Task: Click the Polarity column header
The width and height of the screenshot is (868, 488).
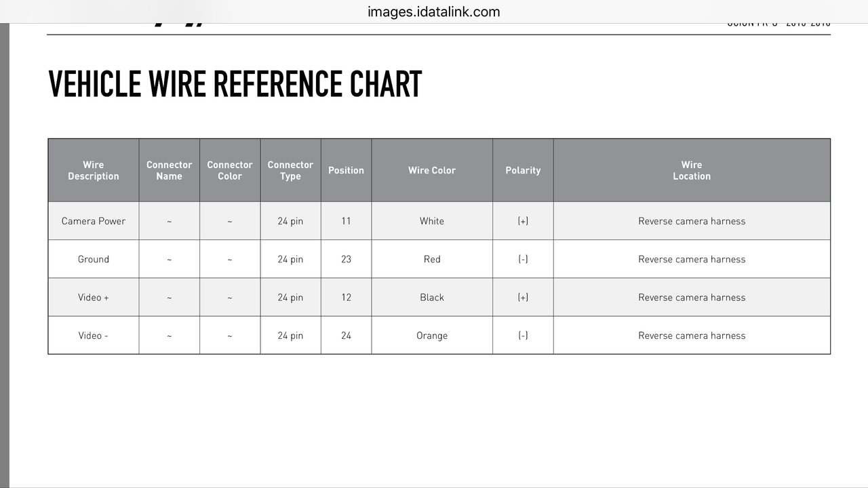Action: [523, 170]
